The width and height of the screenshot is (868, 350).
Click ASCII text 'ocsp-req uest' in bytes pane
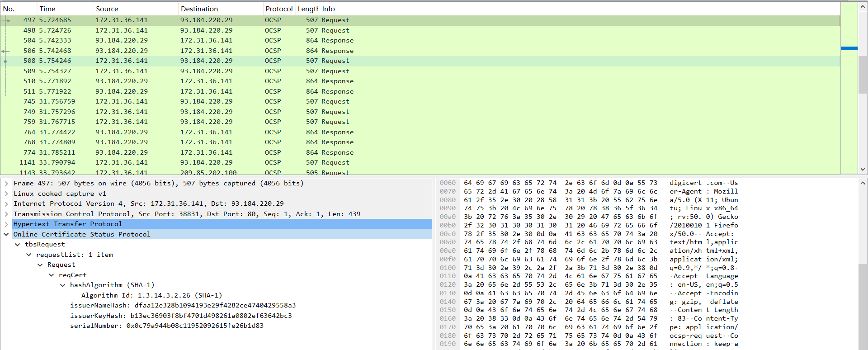point(696,336)
